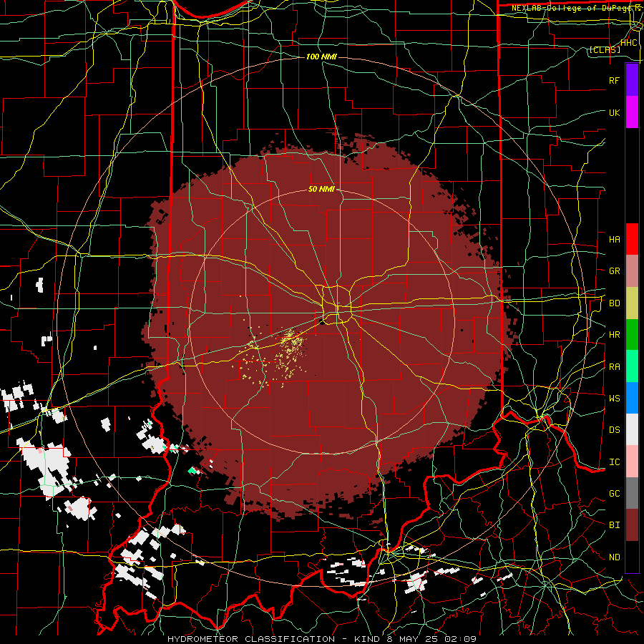The height and width of the screenshot is (644, 644).
Task: Select the GR dusty pink swatch
Action: point(632,271)
